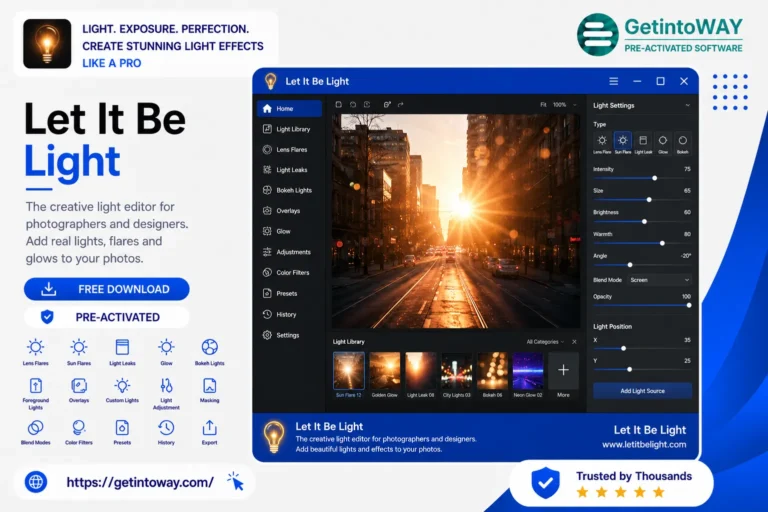
Task: Open the www.letitbelight.com link
Action: point(644,444)
